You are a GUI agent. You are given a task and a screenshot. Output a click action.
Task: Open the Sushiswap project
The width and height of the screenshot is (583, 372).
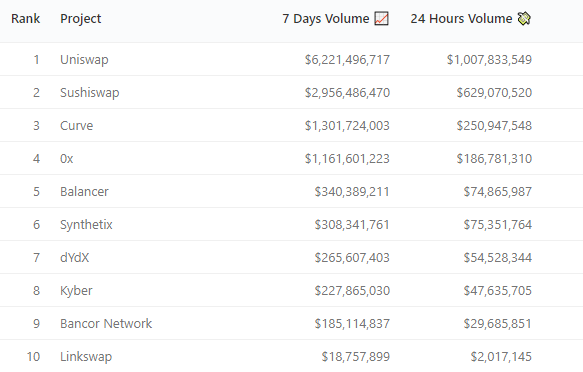coord(90,93)
